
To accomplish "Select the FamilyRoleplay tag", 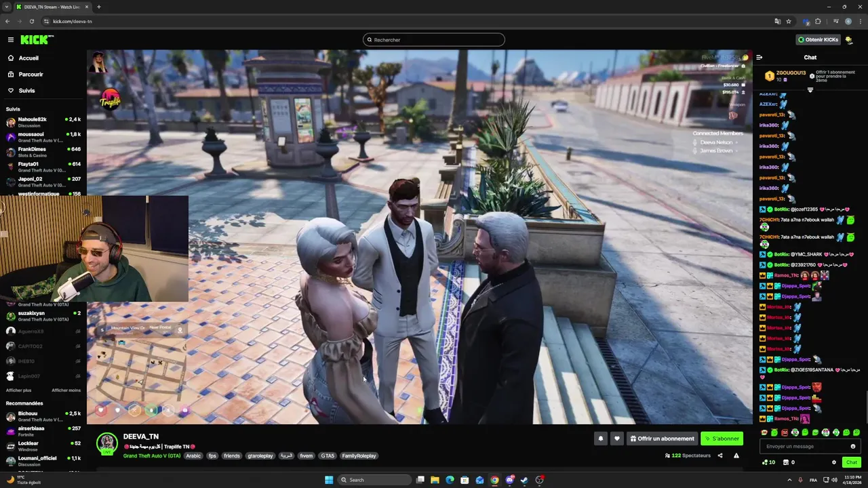I will (359, 456).
